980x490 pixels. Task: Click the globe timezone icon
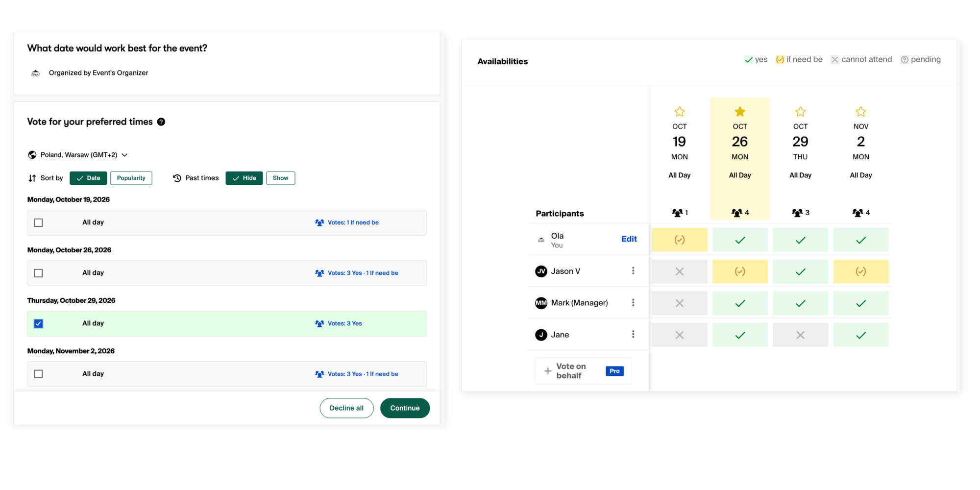(x=32, y=155)
